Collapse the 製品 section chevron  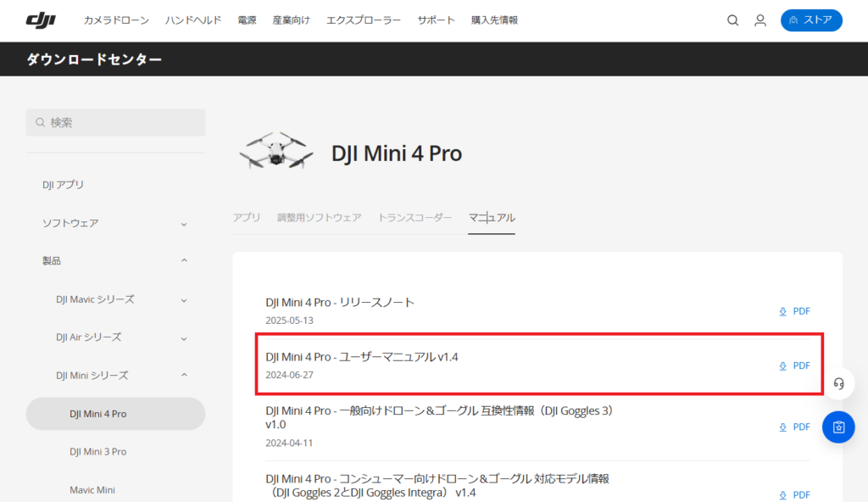click(x=184, y=260)
